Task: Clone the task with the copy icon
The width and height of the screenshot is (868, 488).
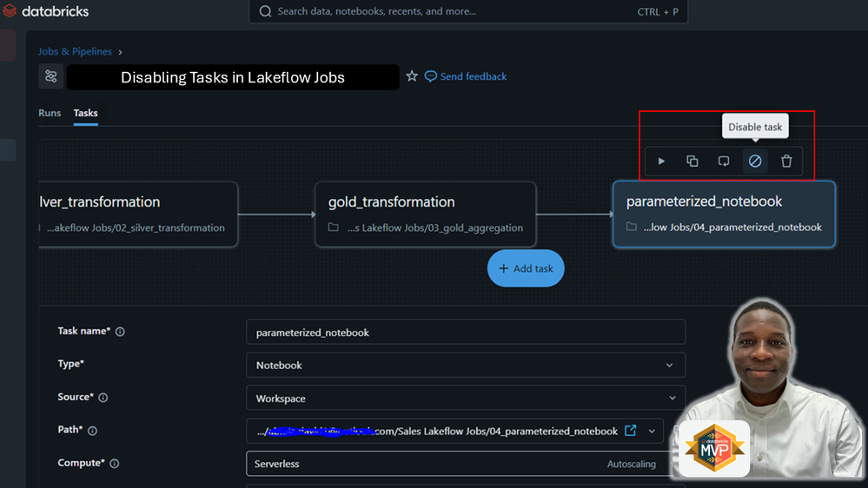Action: tap(692, 161)
